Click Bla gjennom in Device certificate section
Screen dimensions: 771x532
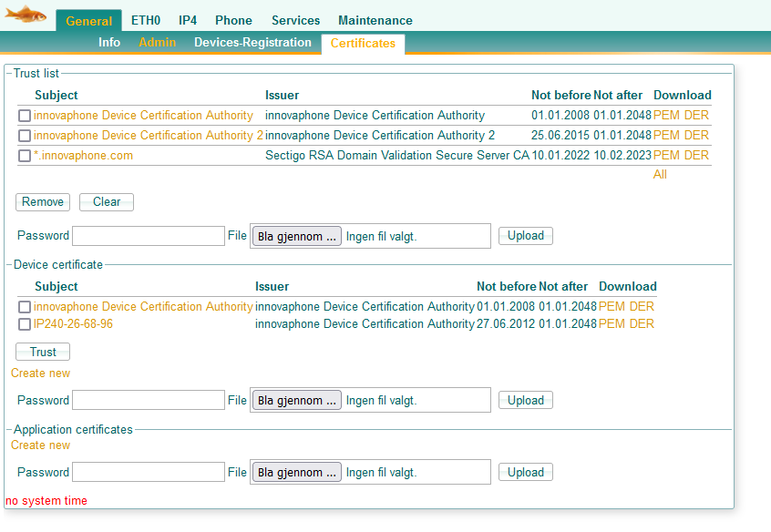pyautogui.click(x=296, y=401)
